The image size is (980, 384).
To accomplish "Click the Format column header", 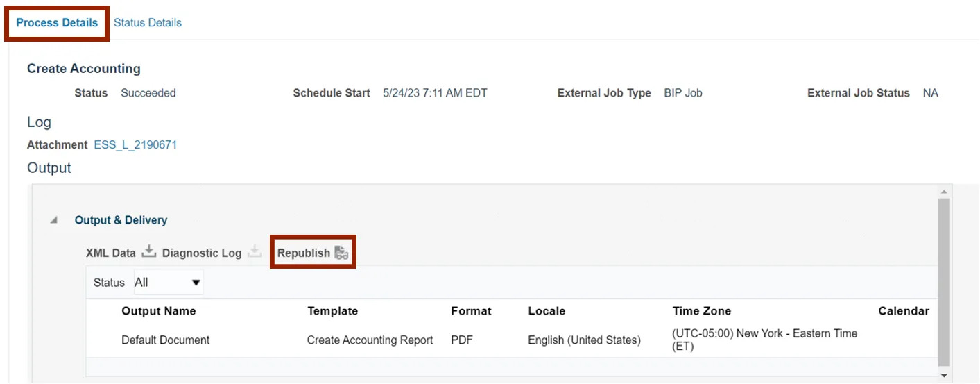I will pos(470,311).
